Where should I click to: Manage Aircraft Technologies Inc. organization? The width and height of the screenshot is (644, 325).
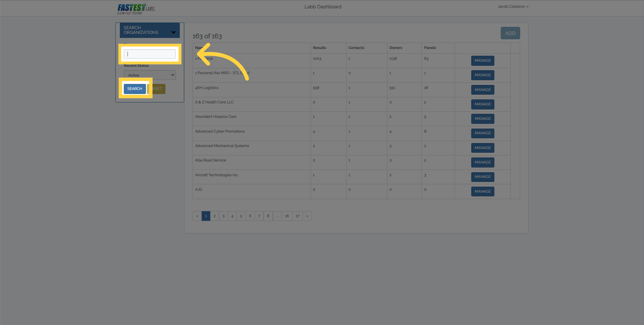tap(482, 177)
